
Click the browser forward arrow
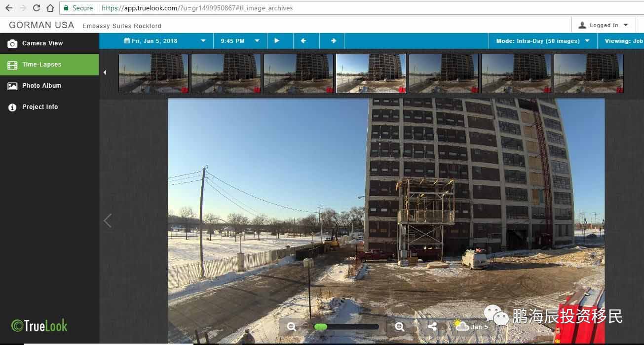pos(23,8)
